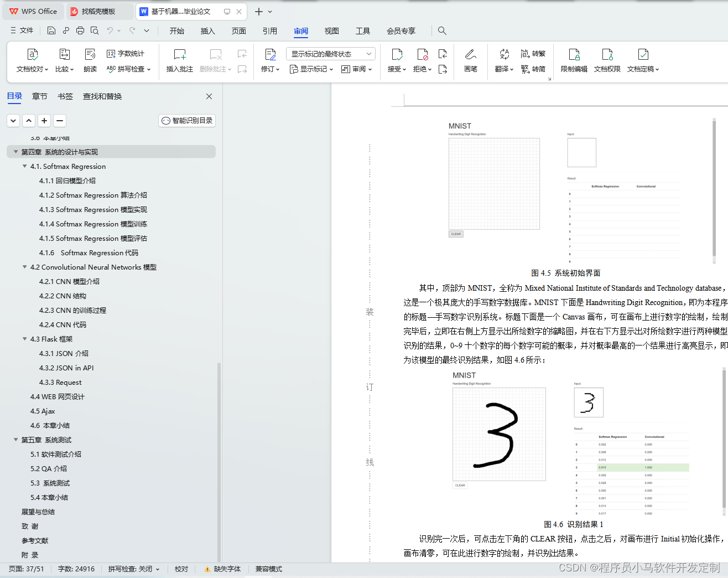Collapse 4.1. Softmax Regression node
728x578 pixels.
24,166
